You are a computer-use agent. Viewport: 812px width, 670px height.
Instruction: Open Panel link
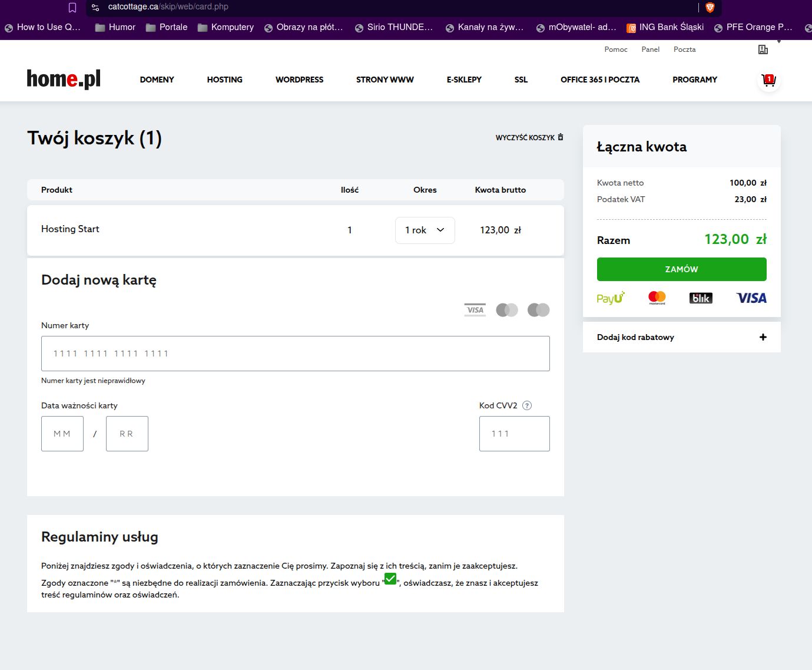click(650, 49)
